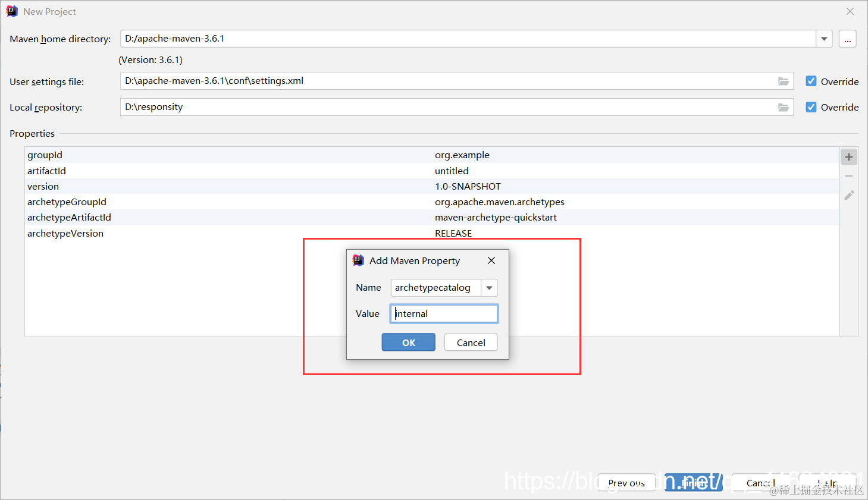Open folder browser for Local repository

click(x=784, y=107)
